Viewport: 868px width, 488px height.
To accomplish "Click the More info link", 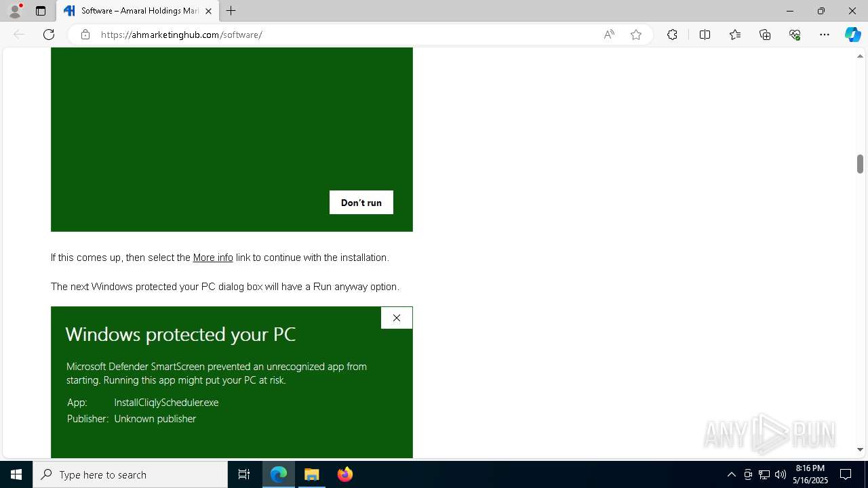I will coord(213,258).
